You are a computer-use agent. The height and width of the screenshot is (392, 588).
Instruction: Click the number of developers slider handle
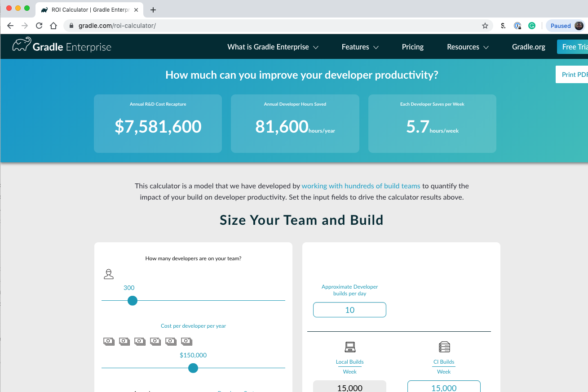tap(133, 301)
